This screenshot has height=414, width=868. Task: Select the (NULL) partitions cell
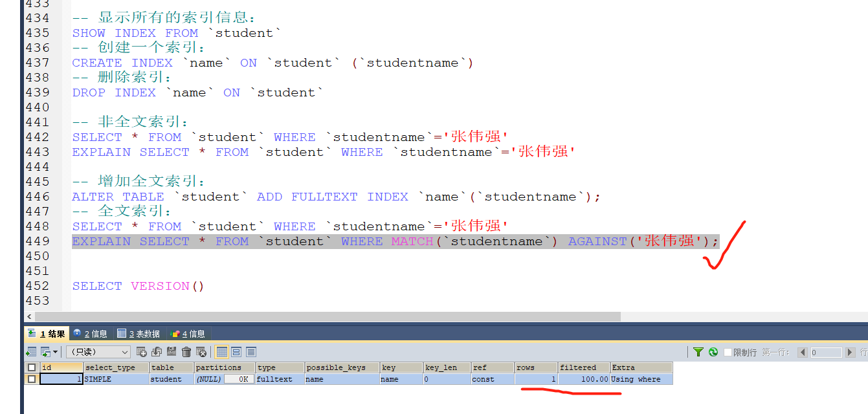[208, 379]
